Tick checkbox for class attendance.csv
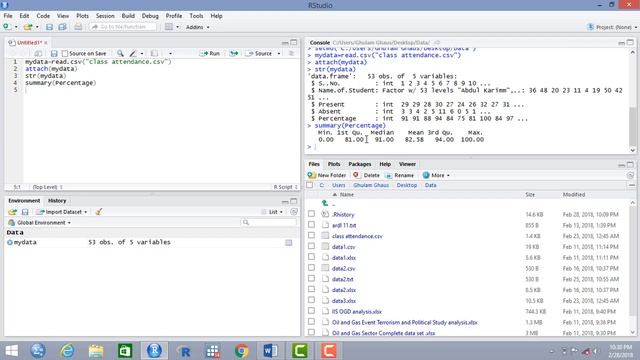The width and height of the screenshot is (640, 360). pos(311,236)
